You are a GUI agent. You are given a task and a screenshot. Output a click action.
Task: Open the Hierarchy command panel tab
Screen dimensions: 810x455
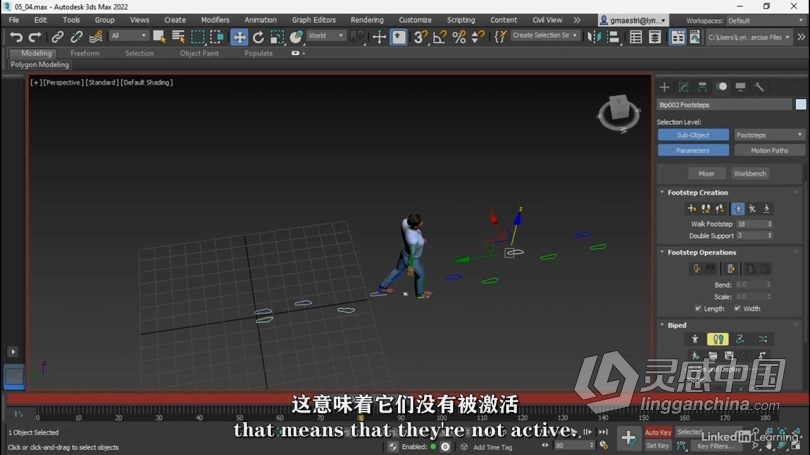pyautogui.click(x=702, y=87)
